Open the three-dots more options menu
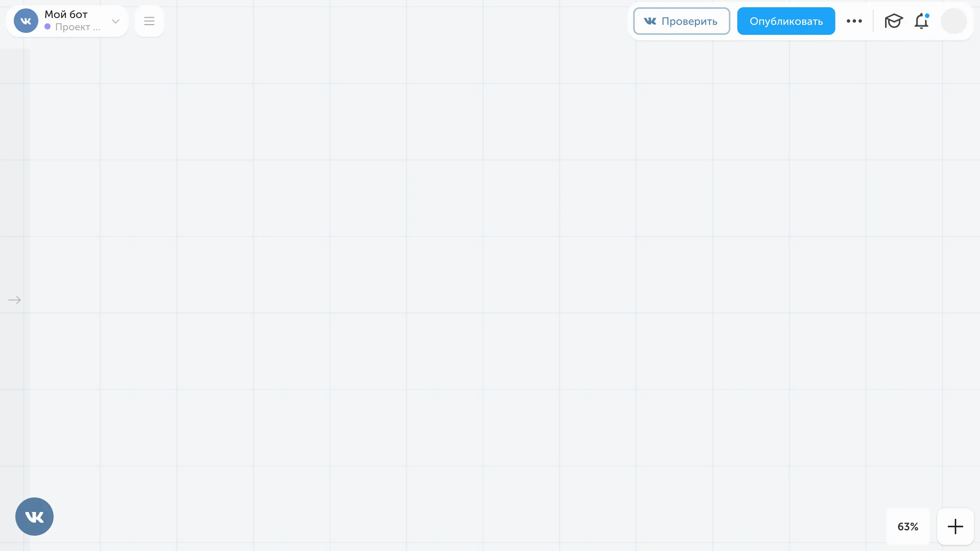 (854, 21)
